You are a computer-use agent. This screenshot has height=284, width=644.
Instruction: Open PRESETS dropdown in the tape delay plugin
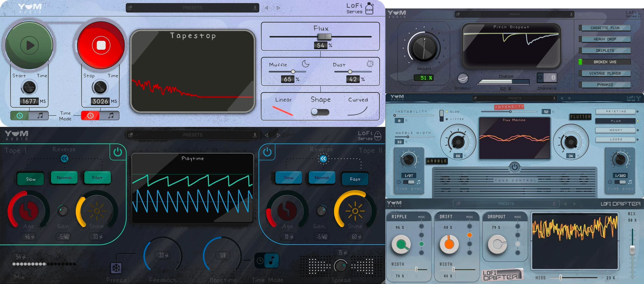click(x=193, y=135)
